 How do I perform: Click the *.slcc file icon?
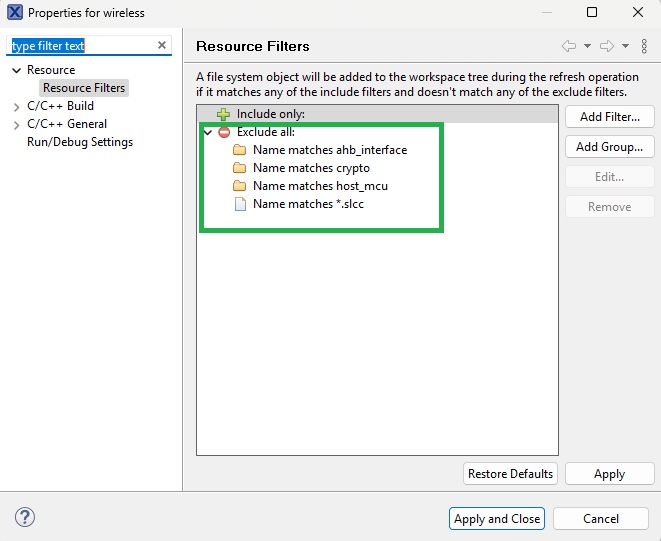coord(239,204)
